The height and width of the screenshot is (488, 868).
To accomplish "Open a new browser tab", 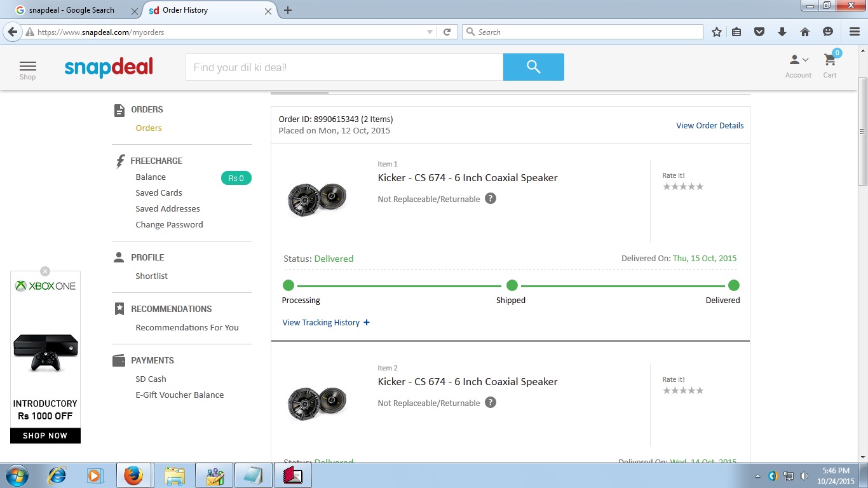I will [288, 10].
